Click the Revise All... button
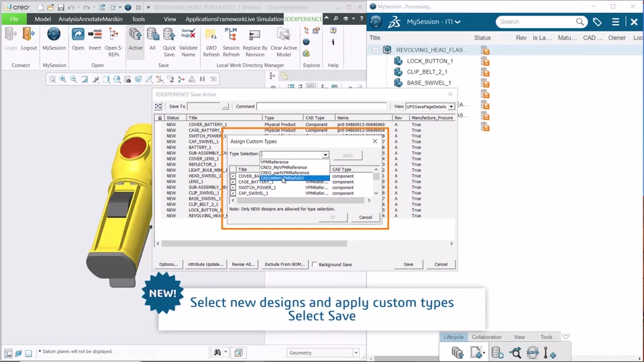644x362 pixels. pos(243,264)
